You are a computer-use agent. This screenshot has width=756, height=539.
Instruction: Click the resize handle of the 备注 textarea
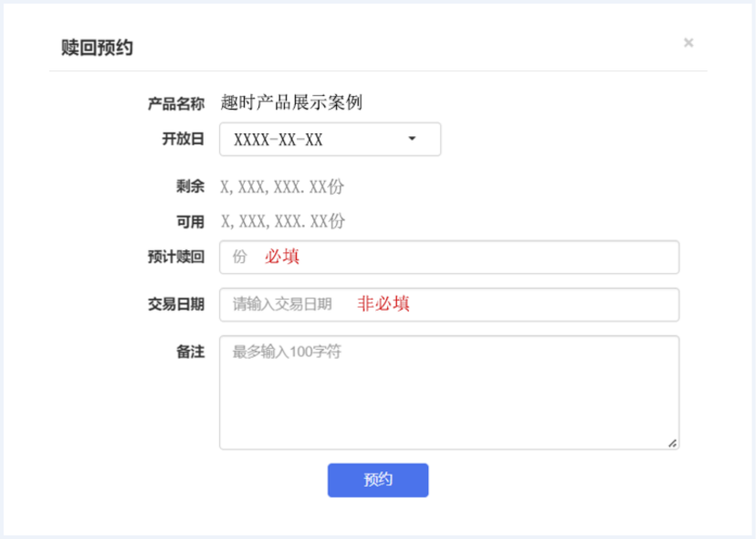tap(673, 443)
